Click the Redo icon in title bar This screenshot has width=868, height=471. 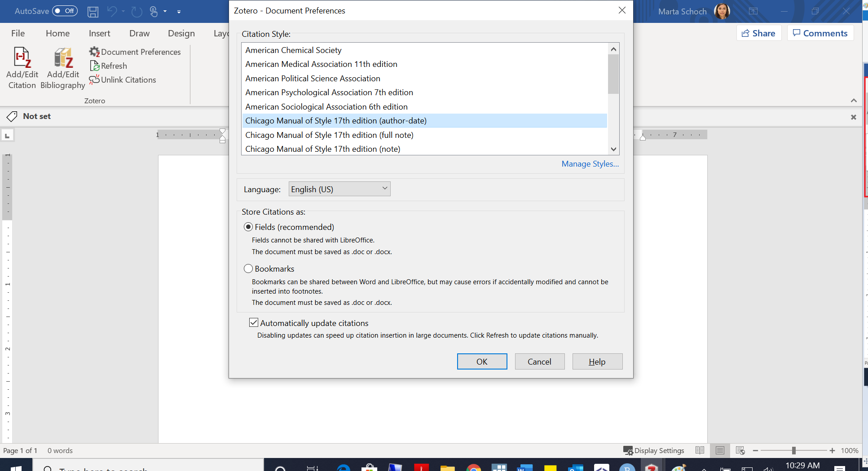137,11
